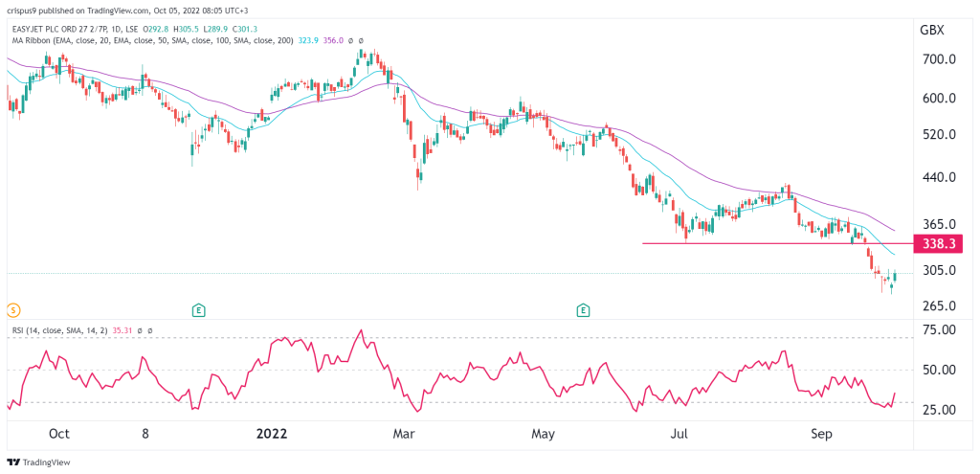The width and height of the screenshot is (980, 474).
Task: Click the earnings E marker near December
Action: pos(199,309)
